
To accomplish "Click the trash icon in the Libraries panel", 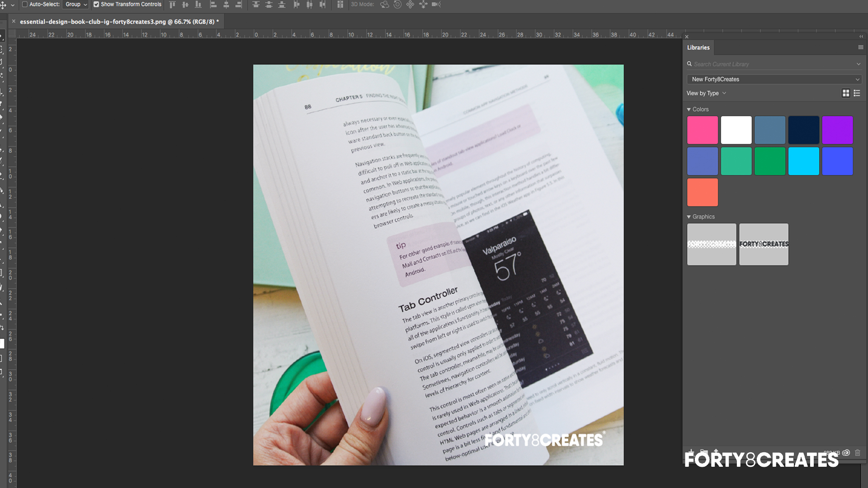I will pyautogui.click(x=858, y=452).
